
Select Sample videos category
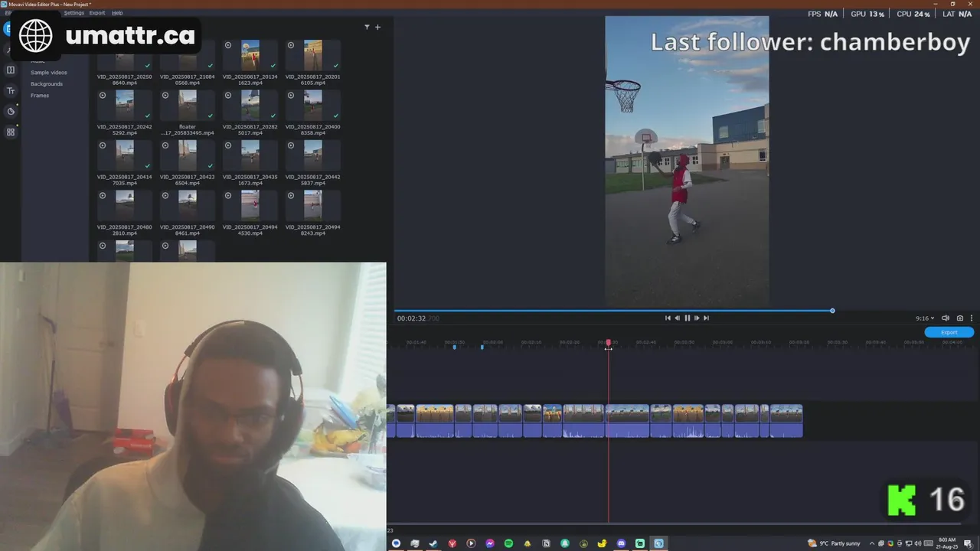click(x=49, y=73)
